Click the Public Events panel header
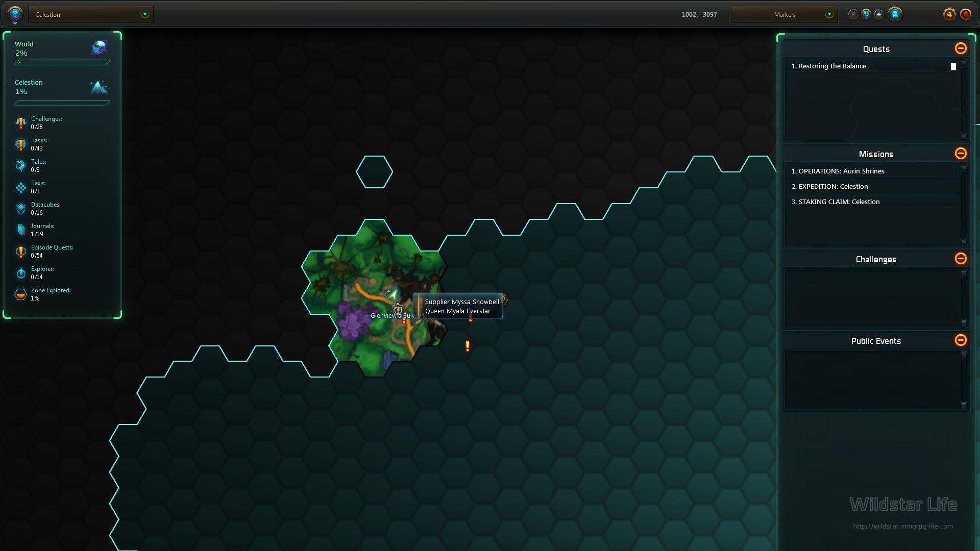 (876, 341)
